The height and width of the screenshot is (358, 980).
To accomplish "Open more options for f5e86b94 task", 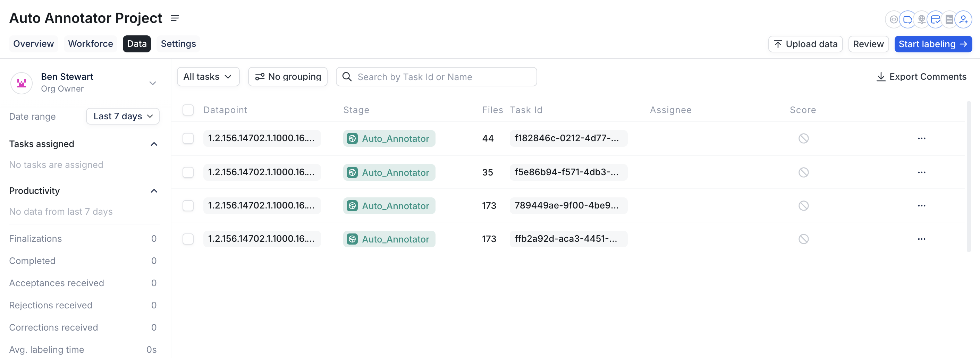I will point(921,172).
